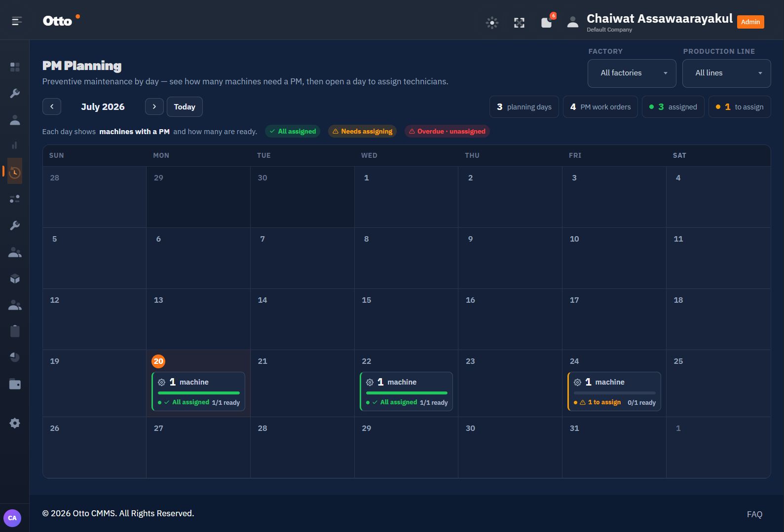The image size is (784, 532).
Task: Click the All assigned legend pill
Action: tap(293, 131)
